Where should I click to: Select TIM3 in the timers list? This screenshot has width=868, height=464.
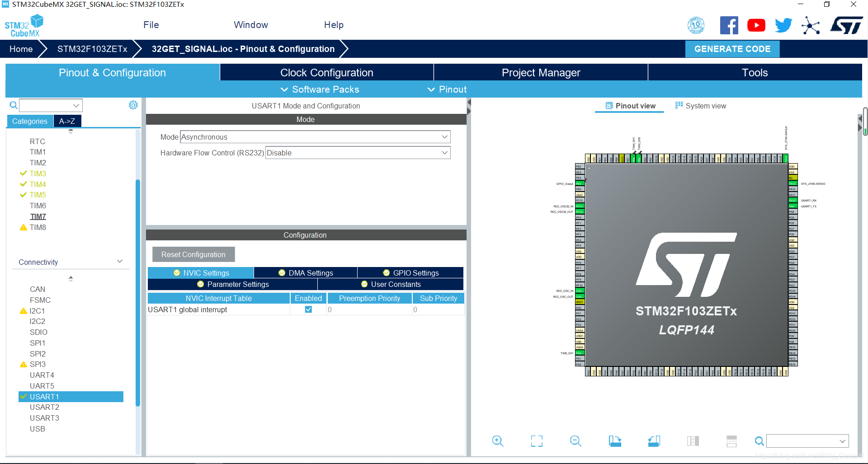point(38,173)
